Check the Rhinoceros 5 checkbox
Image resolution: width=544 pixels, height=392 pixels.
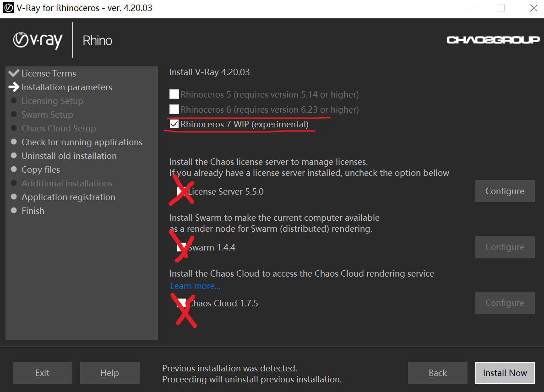[x=174, y=94]
